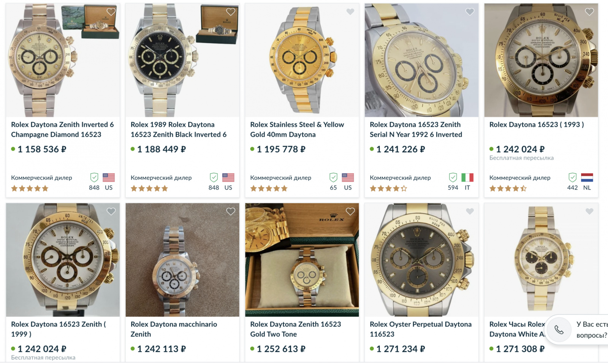Favorite the Zenith 16523 Gold Two Tone
This screenshot has width=608, height=364.
[x=350, y=211]
